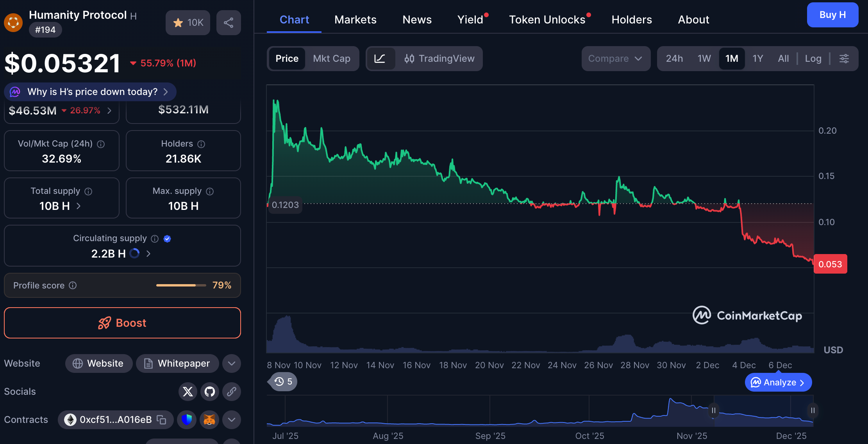Click the blue shield wallet icon

pos(187,420)
